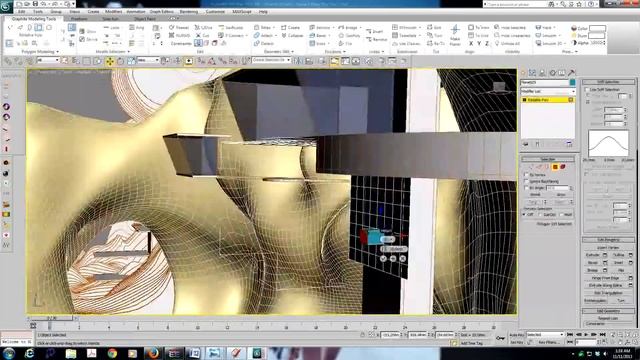The image size is (640, 360).
Task: Click the Shrink selection button
Action: (x=535, y=195)
